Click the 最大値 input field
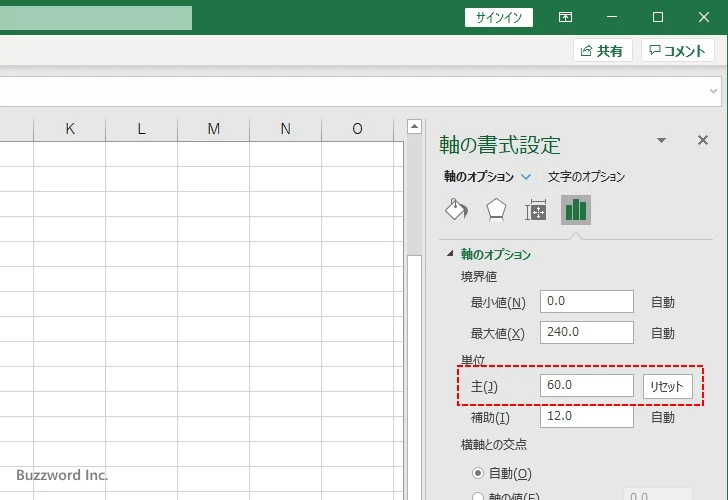728x500 pixels. [587, 333]
